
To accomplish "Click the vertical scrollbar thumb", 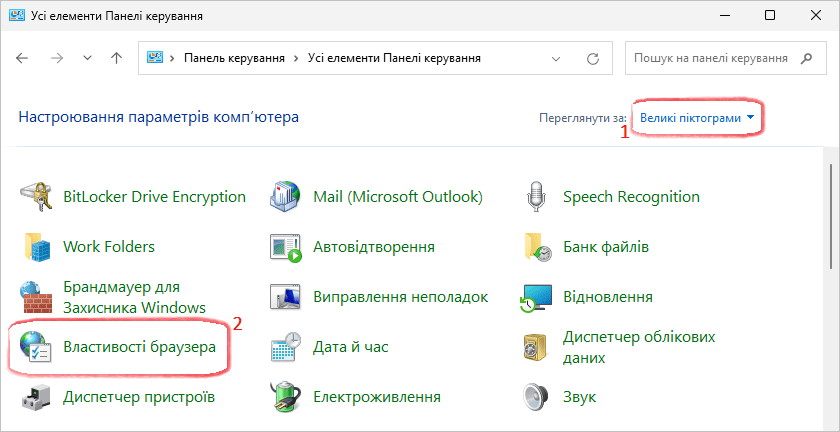I will (831, 215).
